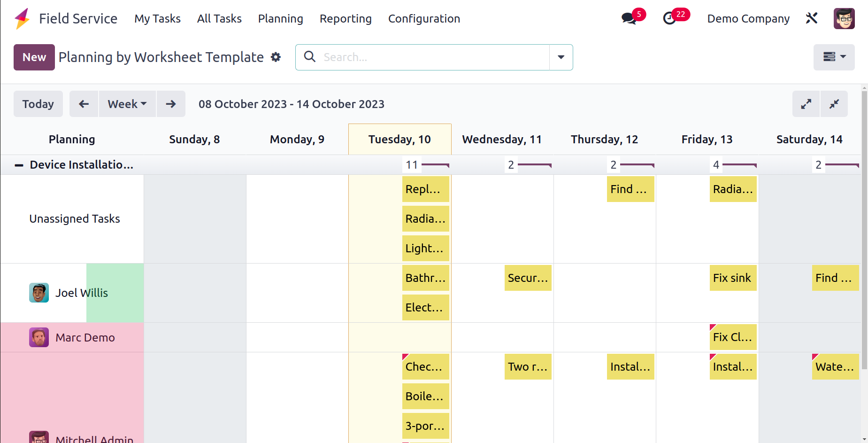Go to the next week arrow
The image size is (868, 443).
coord(171,104)
